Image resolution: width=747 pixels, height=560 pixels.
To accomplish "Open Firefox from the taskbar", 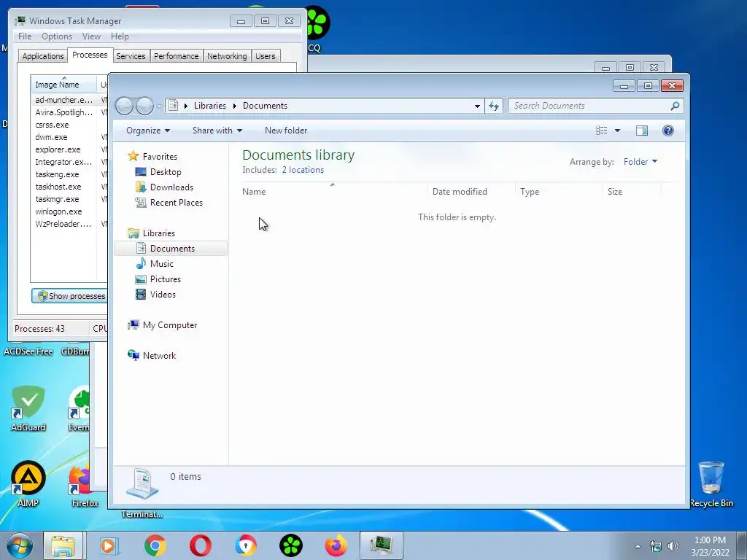I will coord(336,545).
